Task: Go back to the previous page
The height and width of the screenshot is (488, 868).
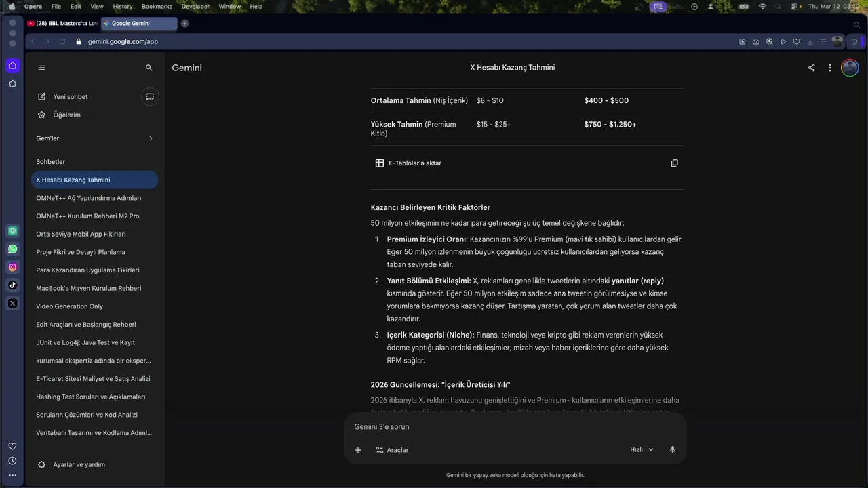Action: click(33, 41)
